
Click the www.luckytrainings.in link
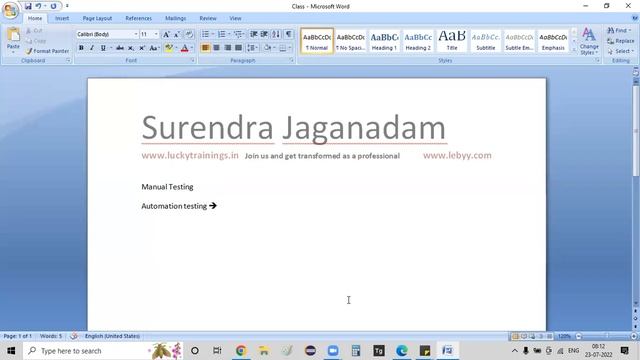(x=190, y=156)
